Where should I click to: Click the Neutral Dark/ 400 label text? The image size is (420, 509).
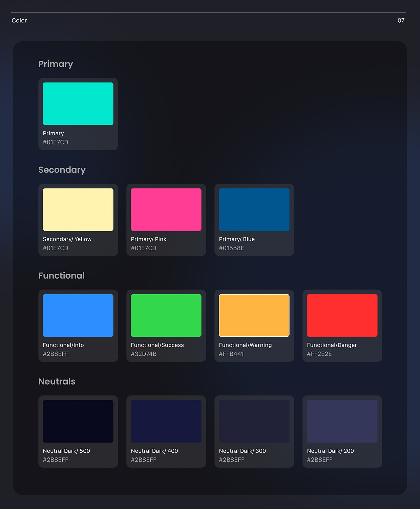pyautogui.click(x=154, y=451)
